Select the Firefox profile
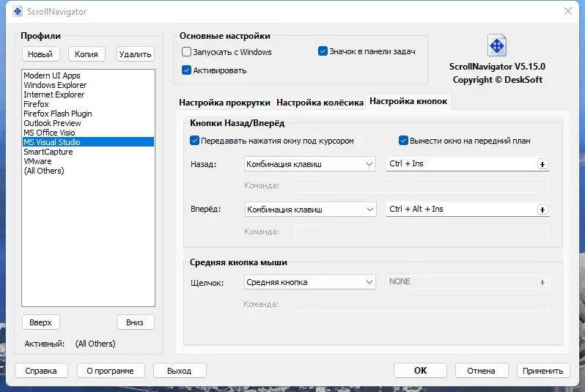Viewport: 585px width, 392px height. tap(88, 104)
